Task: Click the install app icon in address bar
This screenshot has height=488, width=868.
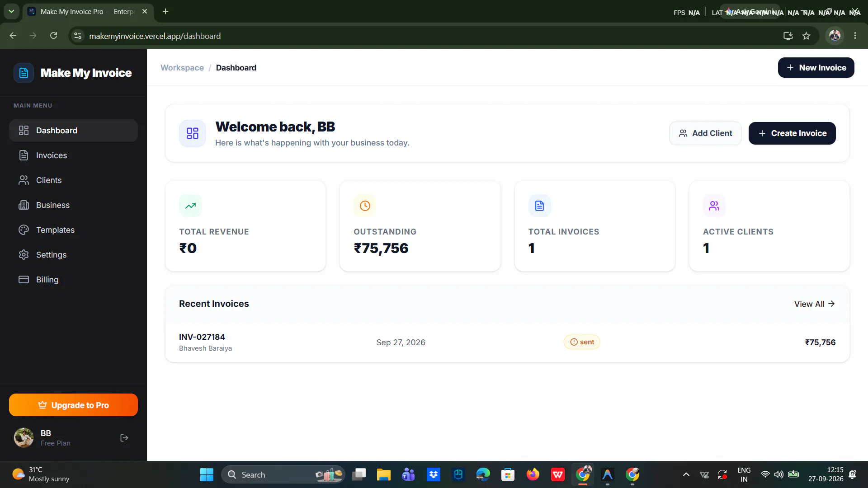Action: coord(788,36)
